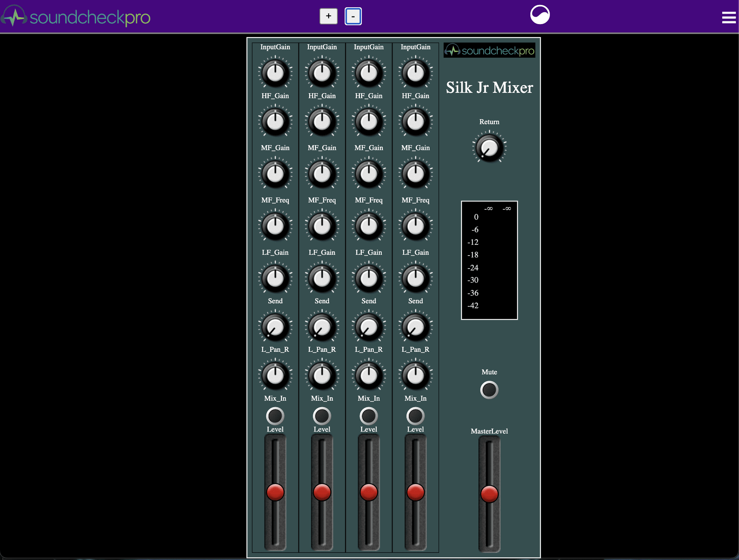Click the MasterLevel fader handle

click(489, 494)
